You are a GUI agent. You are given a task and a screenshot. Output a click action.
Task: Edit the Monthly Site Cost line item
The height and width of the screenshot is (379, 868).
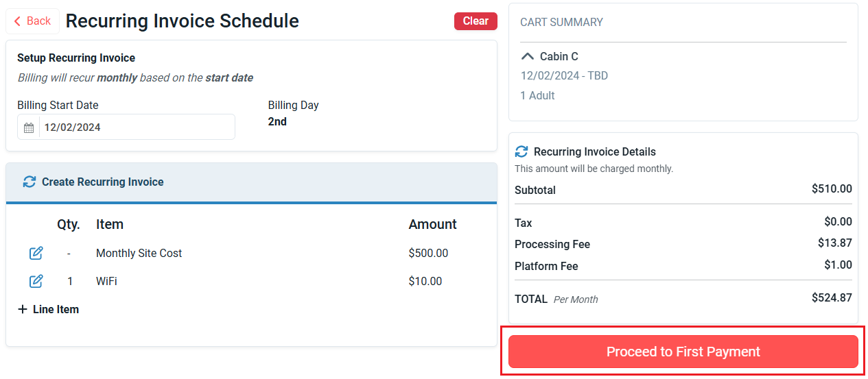36,254
